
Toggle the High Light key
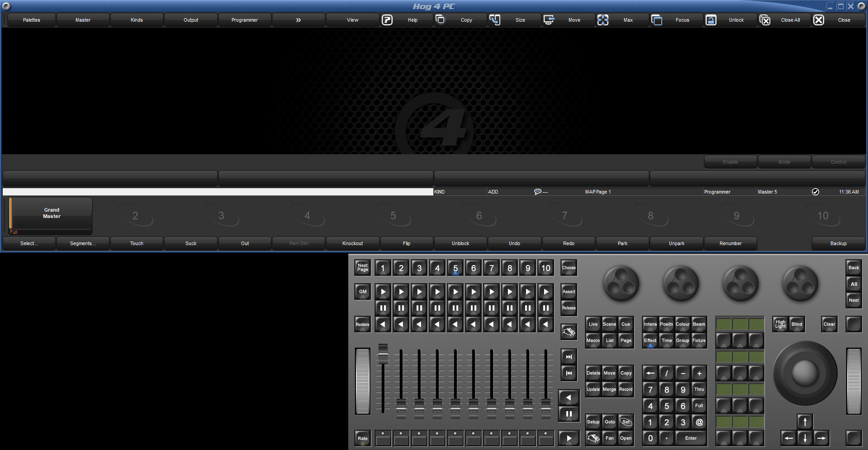780,324
